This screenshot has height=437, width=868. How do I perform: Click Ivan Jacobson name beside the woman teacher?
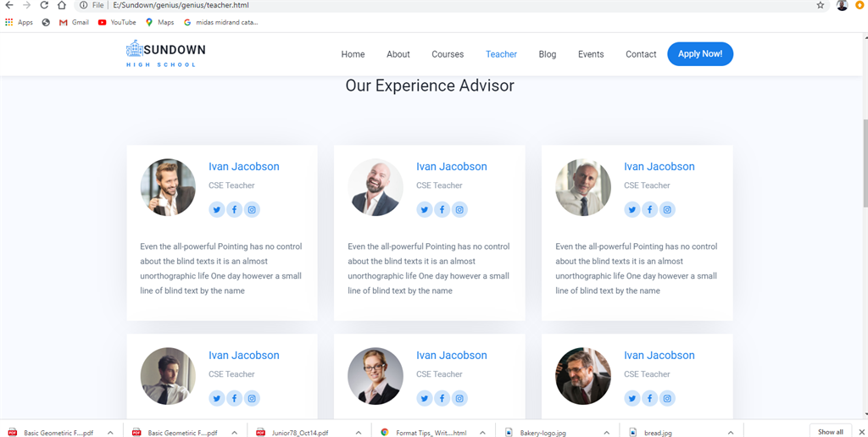point(452,355)
